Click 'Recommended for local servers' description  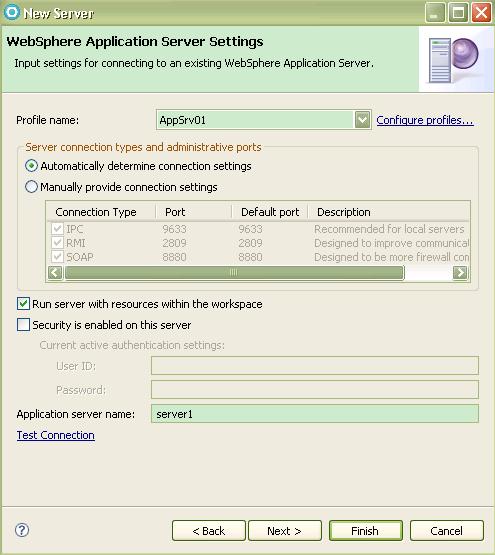pyautogui.click(x=389, y=229)
